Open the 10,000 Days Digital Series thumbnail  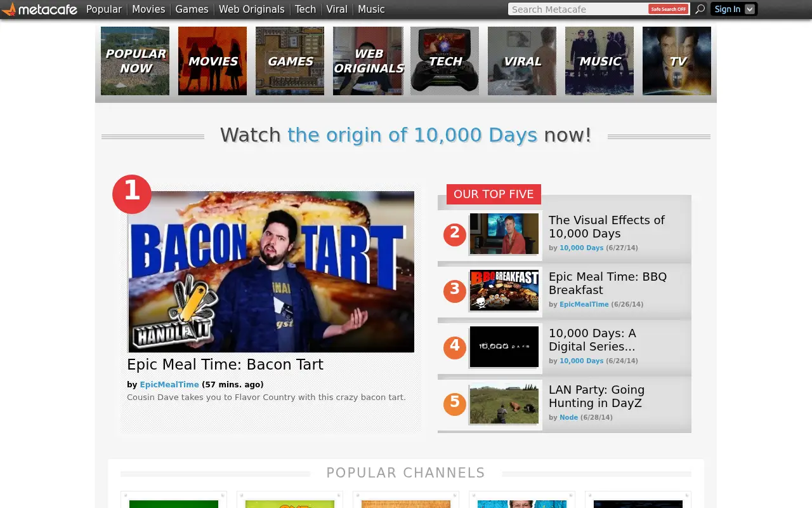[x=504, y=347]
